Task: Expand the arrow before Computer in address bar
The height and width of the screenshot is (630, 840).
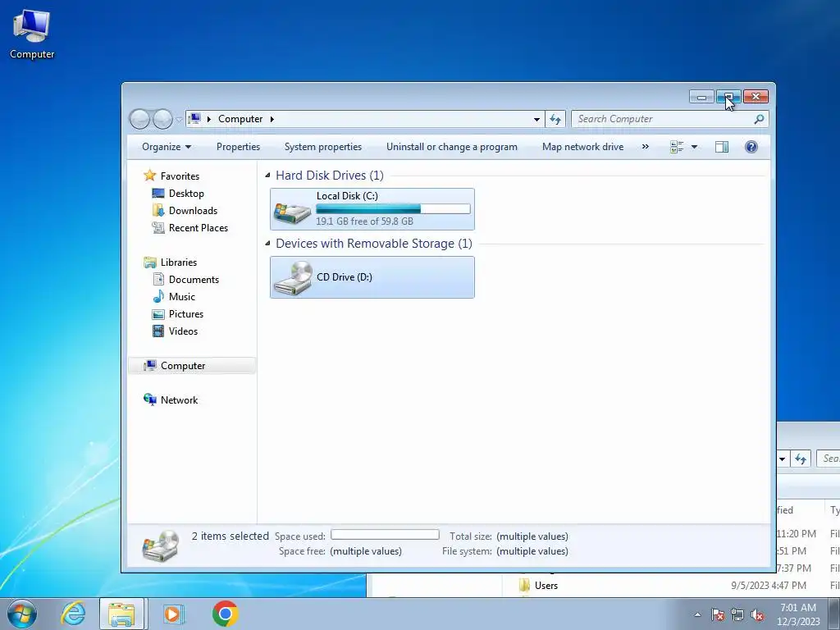Action: pyautogui.click(x=209, y=119)
